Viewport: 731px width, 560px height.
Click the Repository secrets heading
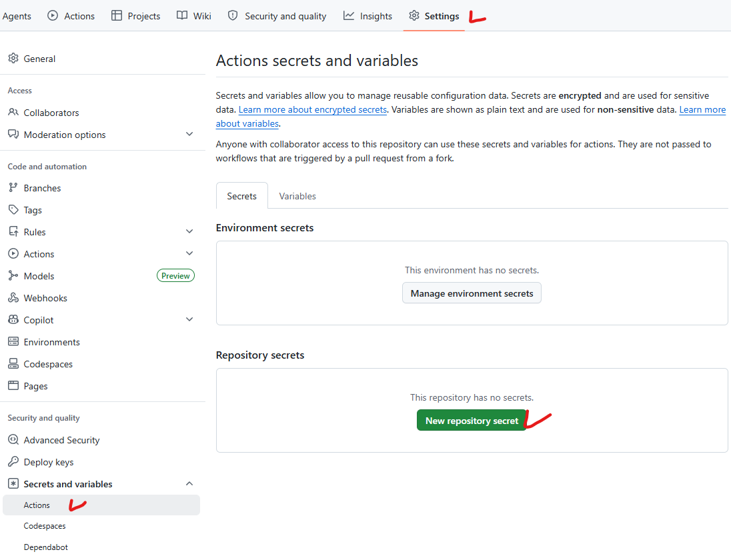click(x=259, y=355)
